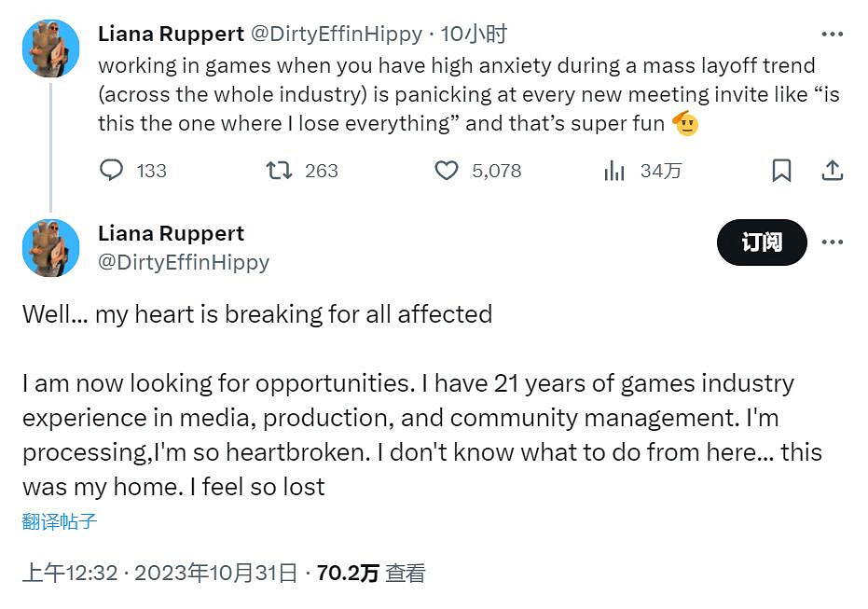This screenshot has height=609, width=868.
Task: Reply to the first tweet with 133 replies
Action: (x=112, y=171)
